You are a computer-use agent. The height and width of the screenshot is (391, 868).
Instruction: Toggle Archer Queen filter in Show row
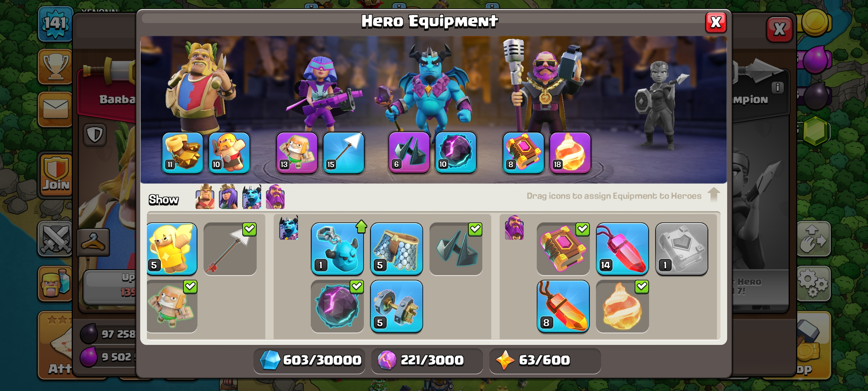[x=228, y=196]
